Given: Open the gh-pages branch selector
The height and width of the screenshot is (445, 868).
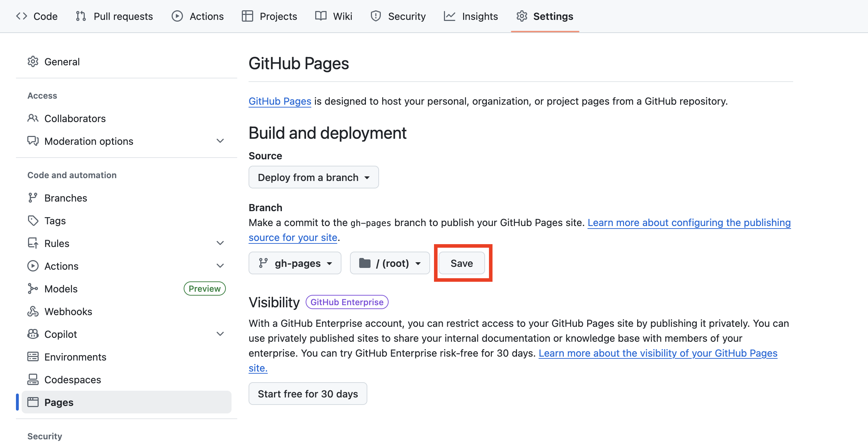Looking at the screenshot, I should click(x=295, y=263).
